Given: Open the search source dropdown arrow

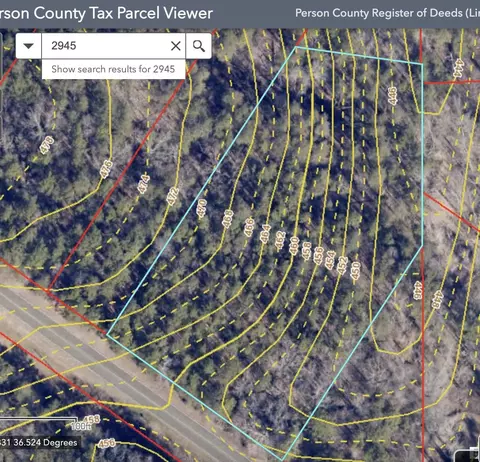Looking at the screenshot, I should pos(29,46).
